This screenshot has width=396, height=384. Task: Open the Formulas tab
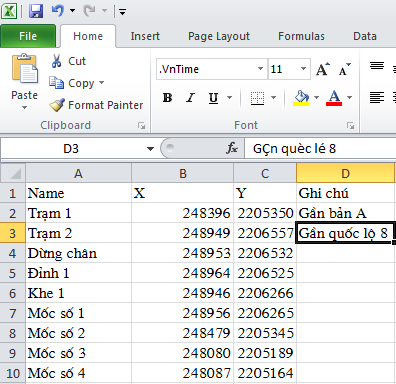[301, 36]
